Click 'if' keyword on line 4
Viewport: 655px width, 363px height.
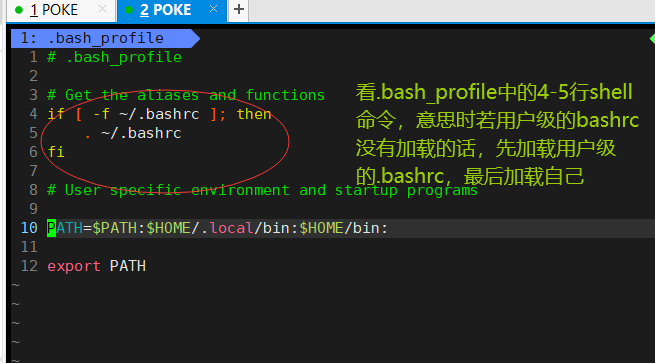pyautogui.click(x=56, y=114)
